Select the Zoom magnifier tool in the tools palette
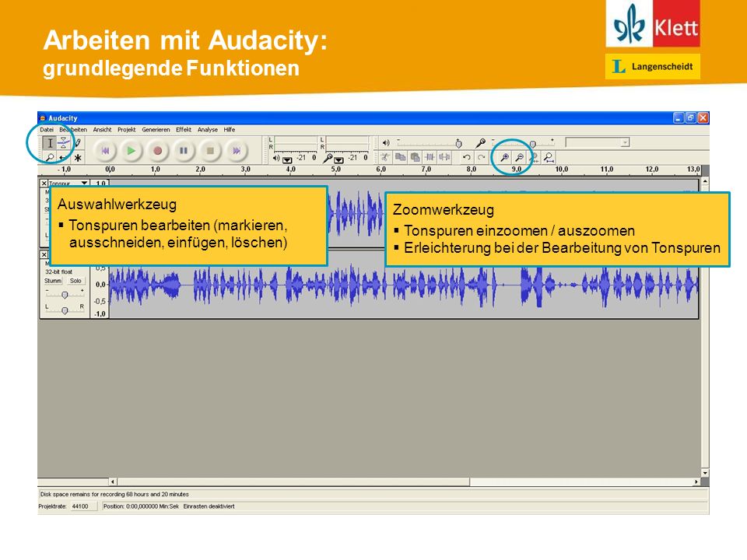Screen dimensions: 747x560 pos(50,157)
